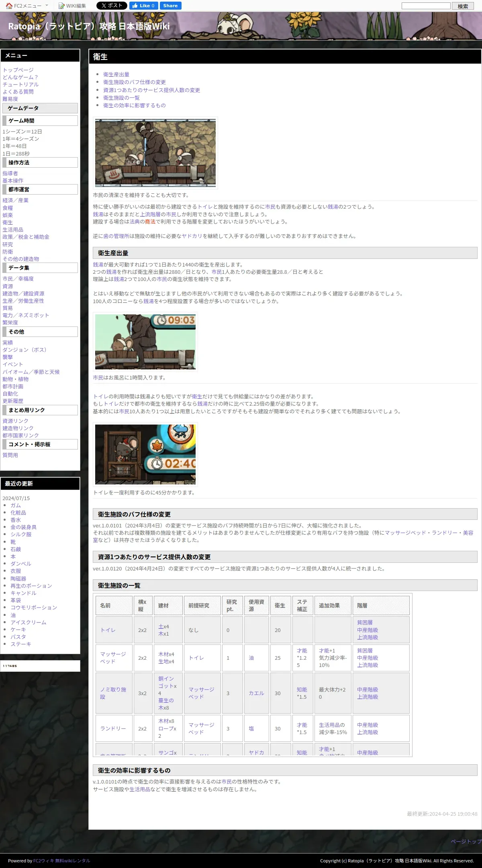Viewport: 482px width, 868px height.
Task: Jump to 衛生産出量 in contents list
Action: tap(116, 74)
